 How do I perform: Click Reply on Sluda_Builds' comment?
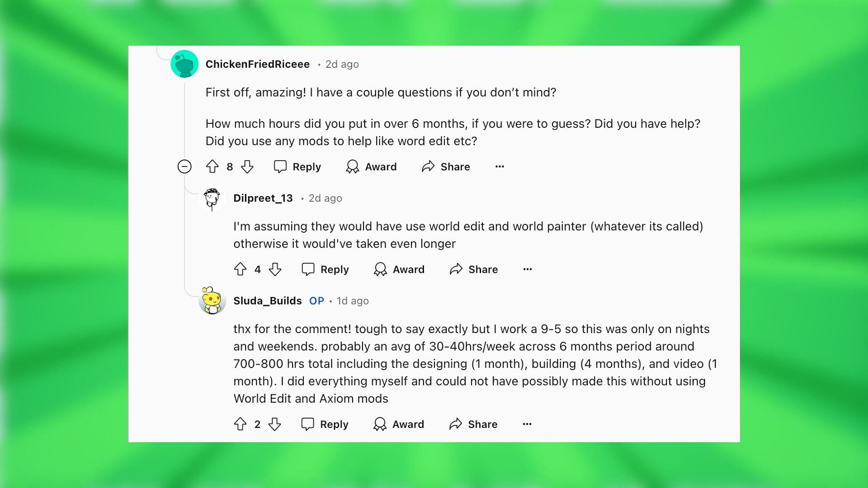(x=325, y=424)
